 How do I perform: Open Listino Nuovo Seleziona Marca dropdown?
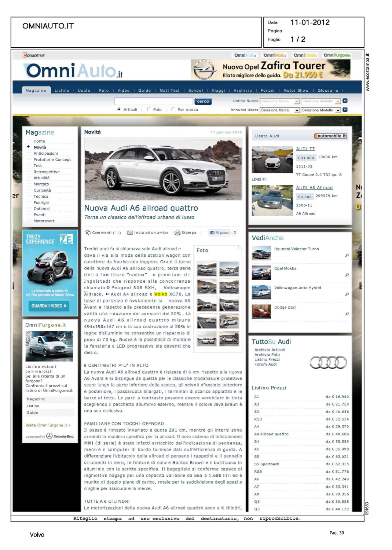(280, 101)
